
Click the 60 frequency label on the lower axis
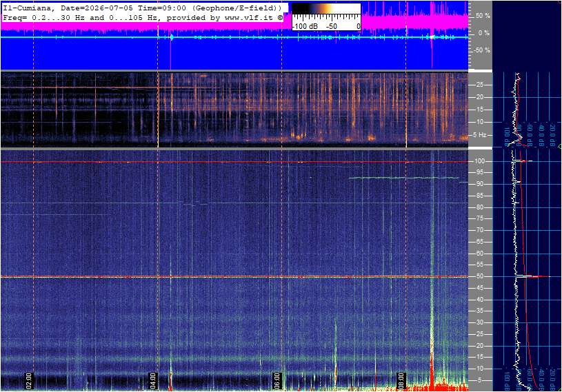(x=479, y=254)
